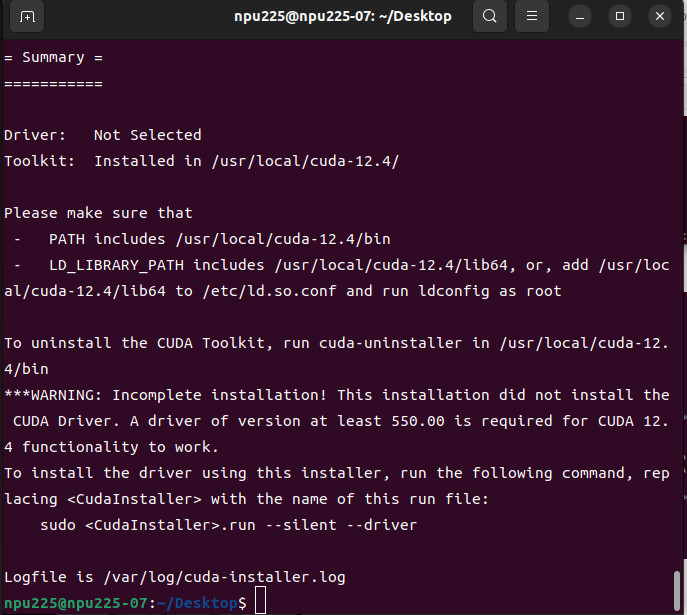Click the '4 functionality to work.' line

click(x=111, y=447)
